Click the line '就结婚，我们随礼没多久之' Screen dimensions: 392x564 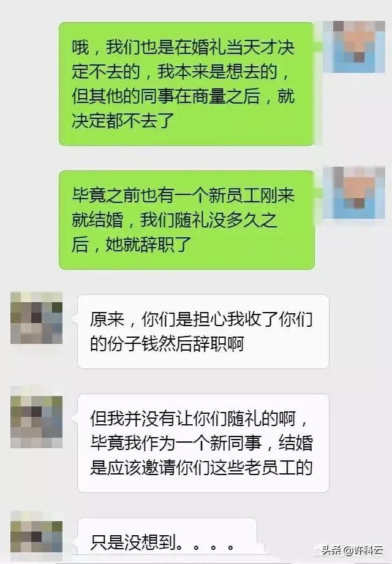coord(175,219)
